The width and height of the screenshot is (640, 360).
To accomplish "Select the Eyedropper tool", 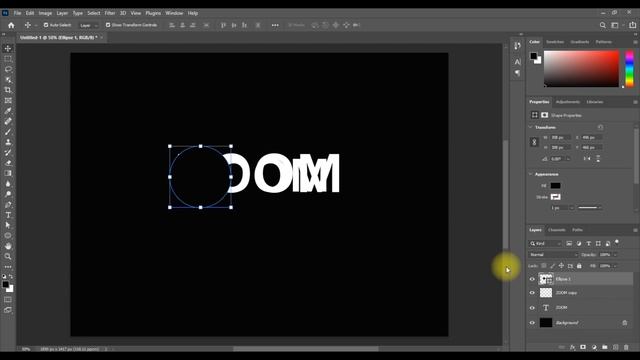I will (8, 111).
